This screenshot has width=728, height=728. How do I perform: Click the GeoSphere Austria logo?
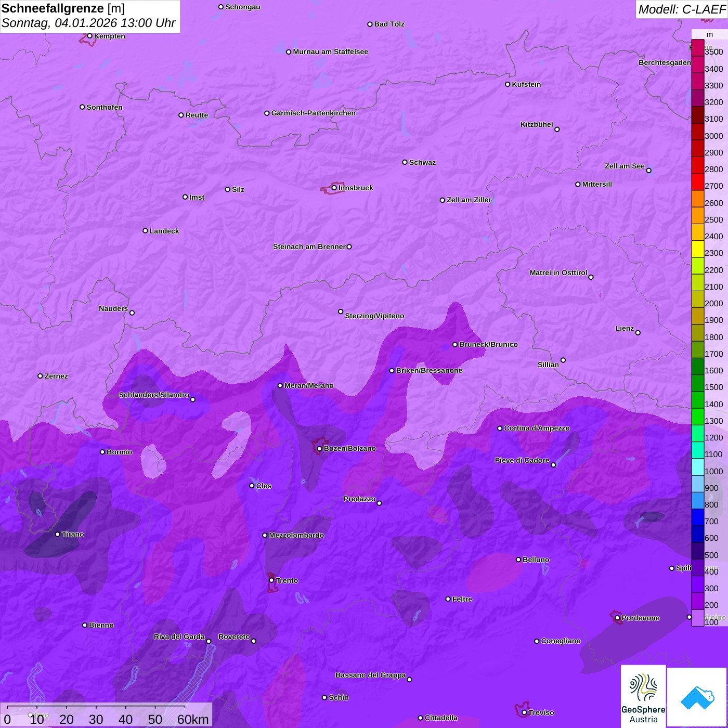(643, 696)
